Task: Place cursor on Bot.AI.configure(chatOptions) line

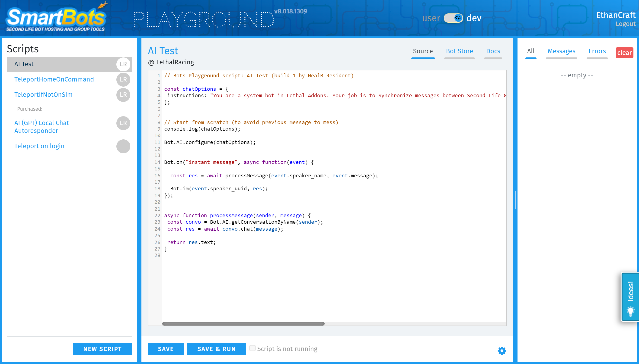Action: point(210,142)
